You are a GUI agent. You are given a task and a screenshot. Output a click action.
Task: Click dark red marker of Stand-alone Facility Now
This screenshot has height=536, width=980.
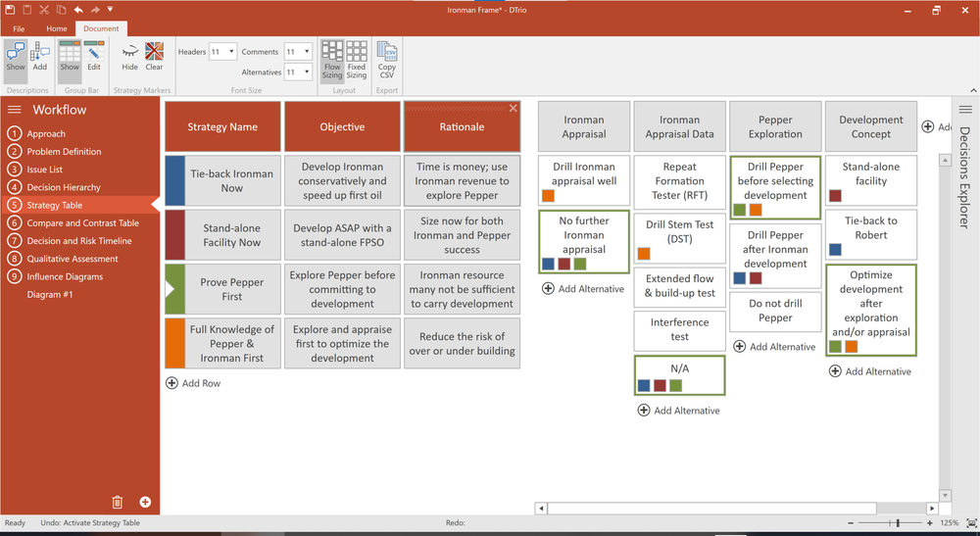[x=175, y=235]
